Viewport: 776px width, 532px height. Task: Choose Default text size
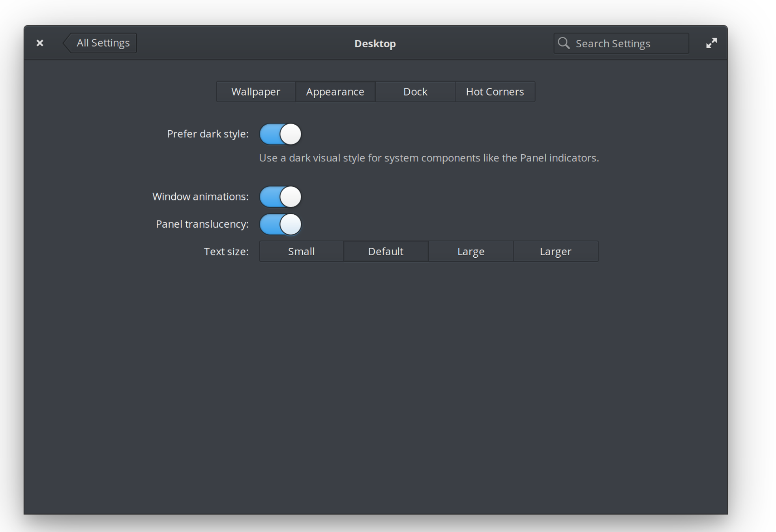386,251
